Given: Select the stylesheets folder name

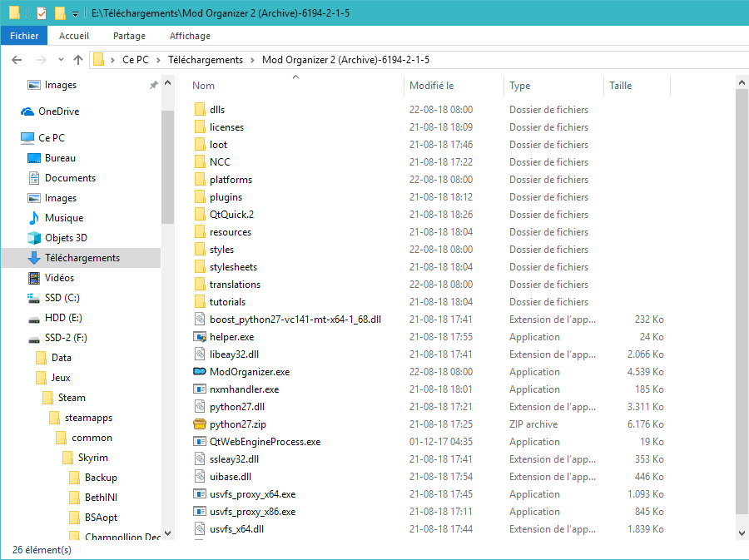Looking at the screenshot, I should (233, 267).
